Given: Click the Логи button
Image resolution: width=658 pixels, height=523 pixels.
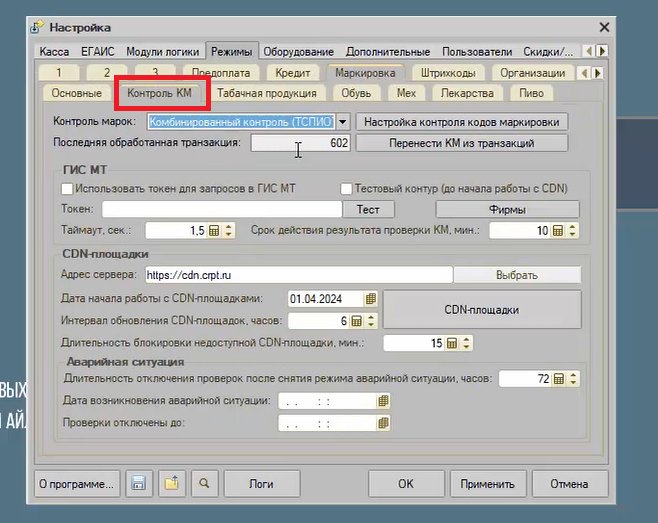Looking at the screenshot, I should (261, 484).
